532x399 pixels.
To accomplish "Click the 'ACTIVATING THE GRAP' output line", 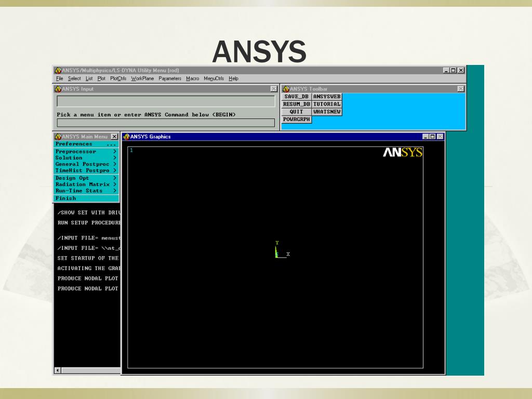I will click(89, 269).
